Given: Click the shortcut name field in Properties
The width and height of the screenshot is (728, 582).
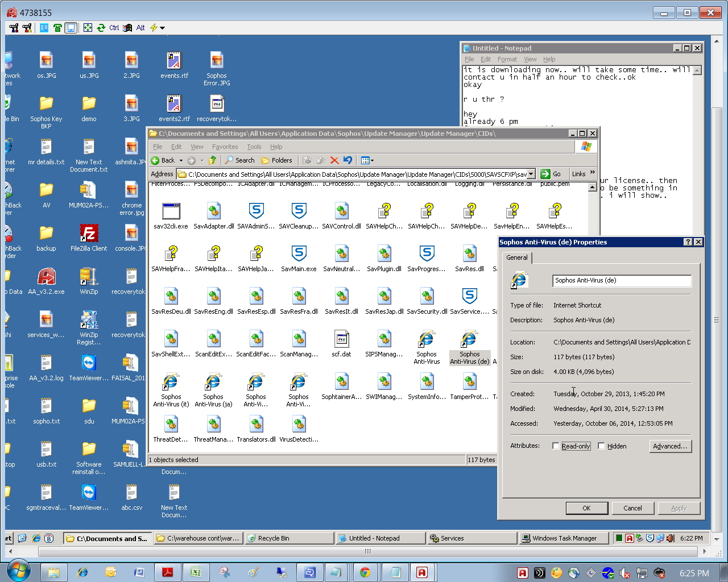Looking at the screenshot, I should point(622,280).
